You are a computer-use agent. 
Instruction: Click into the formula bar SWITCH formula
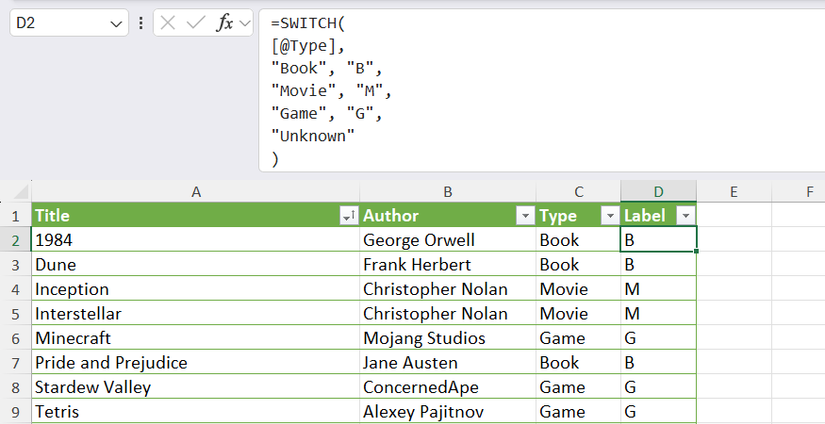(x=542, y=90)
